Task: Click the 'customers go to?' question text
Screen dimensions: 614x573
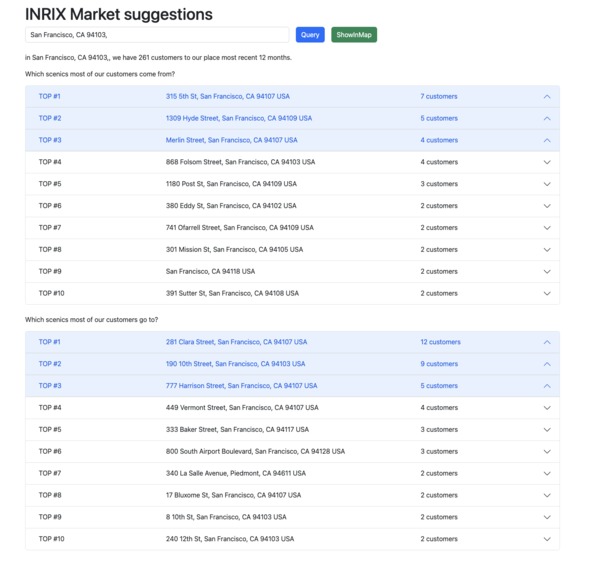Action: pyautogui.click(x=92, y=320)
